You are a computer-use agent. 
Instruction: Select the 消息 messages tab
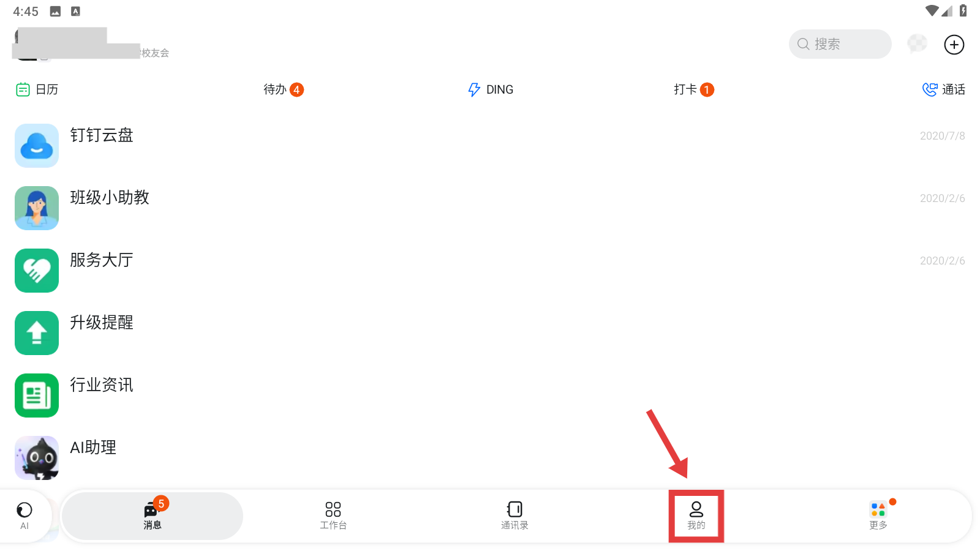pyautogui.click(x=153, y=516)
